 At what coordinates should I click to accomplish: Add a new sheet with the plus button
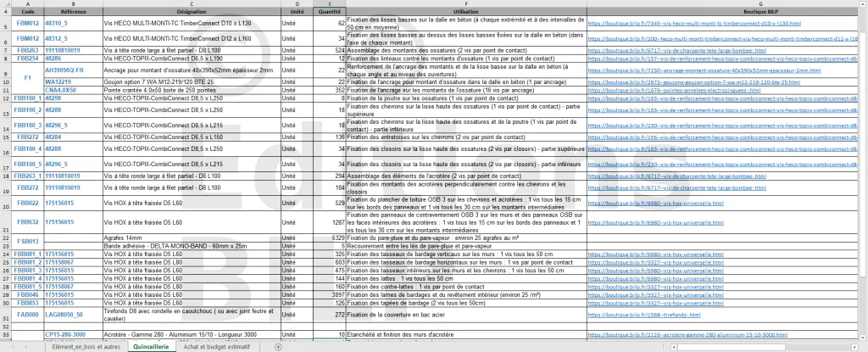[279, 347]
